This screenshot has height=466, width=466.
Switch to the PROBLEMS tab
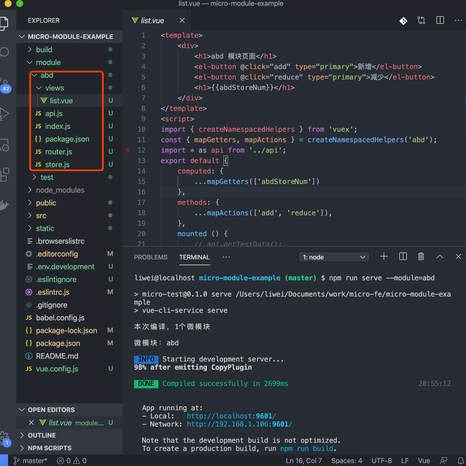point(150,257)
